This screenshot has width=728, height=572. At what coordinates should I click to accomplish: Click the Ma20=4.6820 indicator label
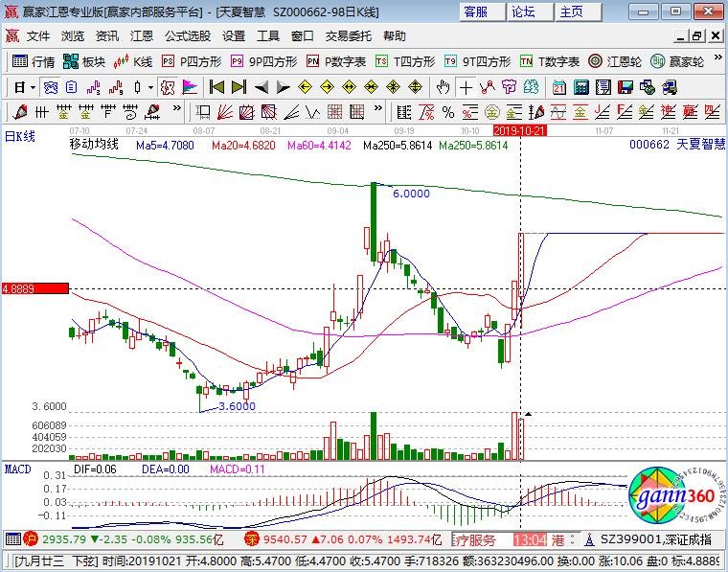pyautogui.click(x=243, y=146)
